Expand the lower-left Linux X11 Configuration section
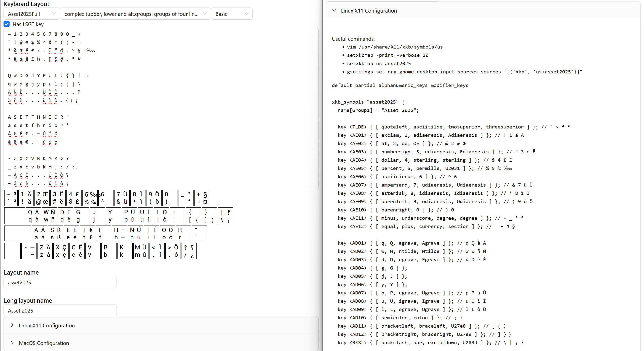Screen dimensions: 644x351 47,325
